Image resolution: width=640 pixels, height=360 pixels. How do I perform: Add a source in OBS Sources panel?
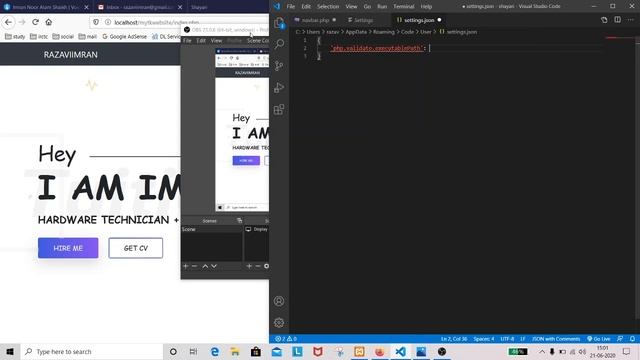pos(249,266)
